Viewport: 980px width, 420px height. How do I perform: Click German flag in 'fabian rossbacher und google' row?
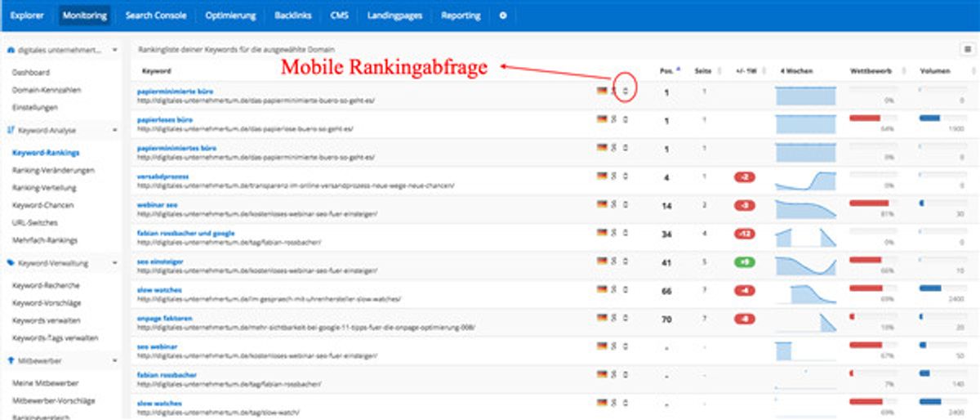(602, 233)
